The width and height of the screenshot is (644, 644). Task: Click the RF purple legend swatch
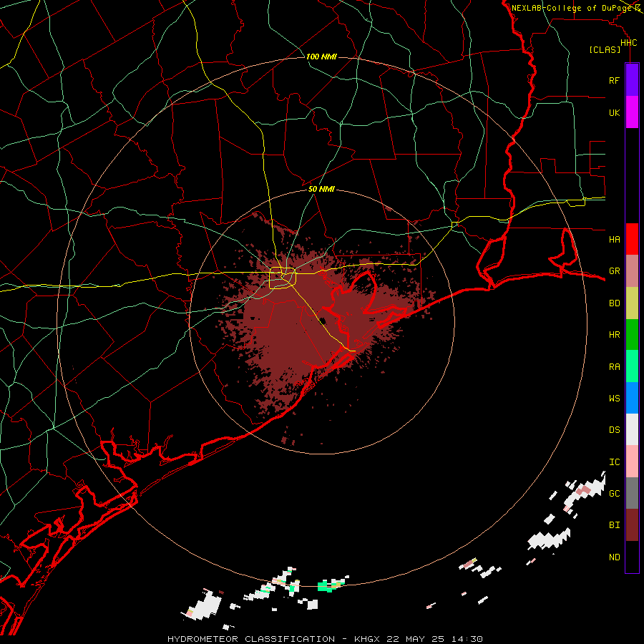[632, 79]
